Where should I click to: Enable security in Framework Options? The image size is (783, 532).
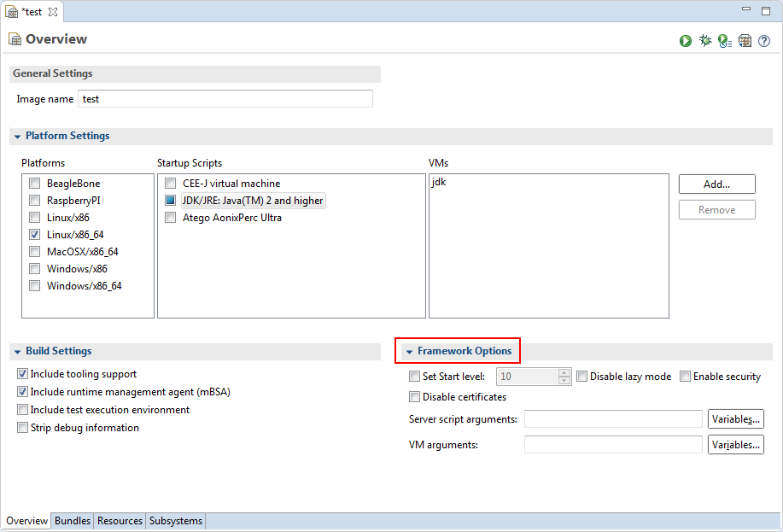(686, 376)
